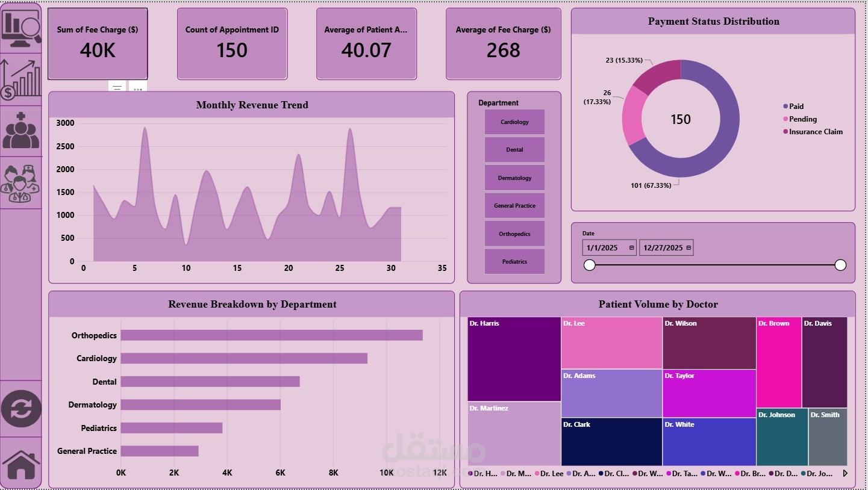Click the Orthopedics revenue bar
The height and width of the screenshot is (490, 868).
coord(272,335)
